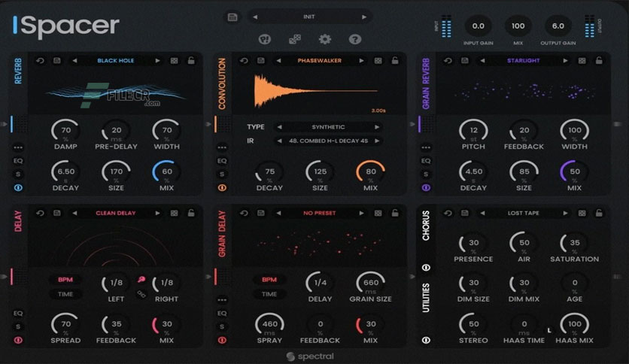Viewport: 629px width, 364px height.
Task: Toggle the Grain Reverb power button
Action: [426, 187]
